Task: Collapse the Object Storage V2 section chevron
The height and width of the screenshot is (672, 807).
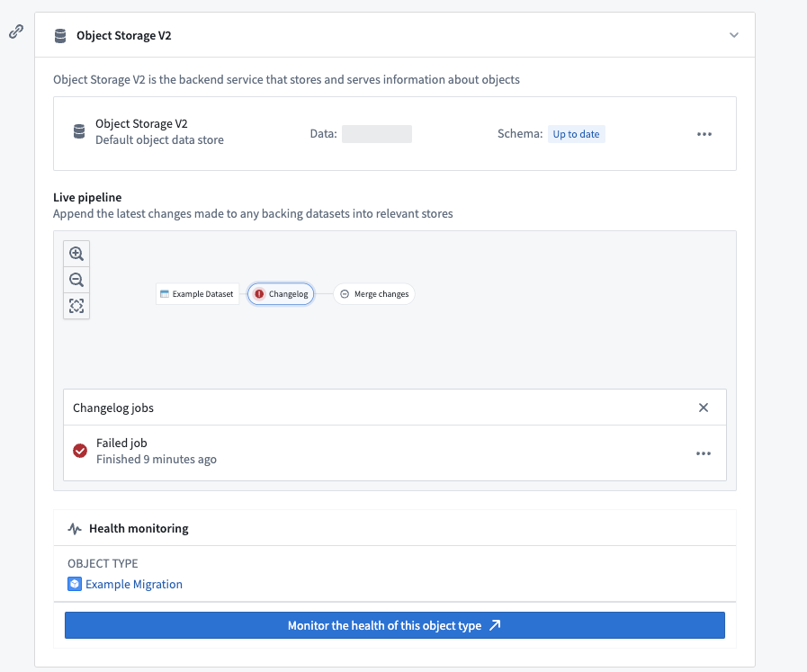Action: pyautogui.click(x=734, y=35)
